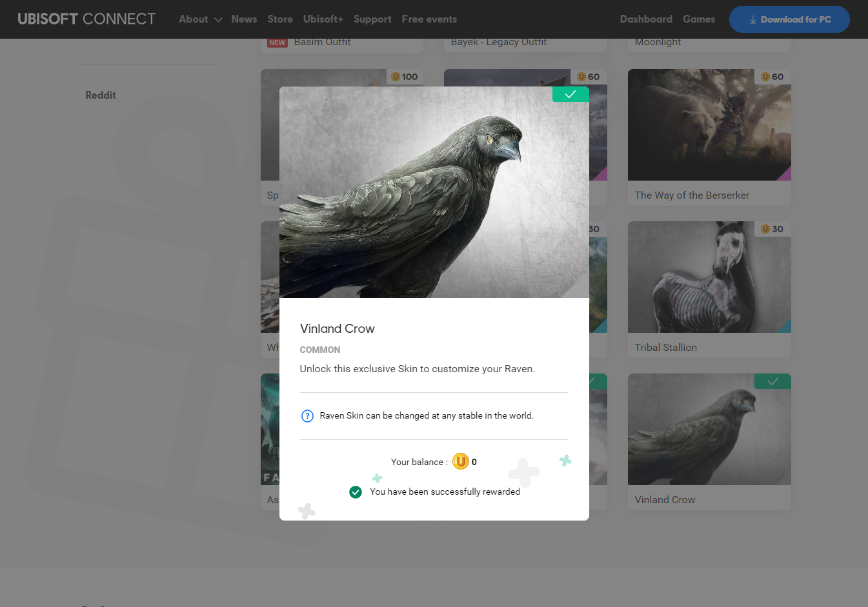Select the 'Your balance :' label
The height and width of the screenshot is (607, 868).
point(419,462)
